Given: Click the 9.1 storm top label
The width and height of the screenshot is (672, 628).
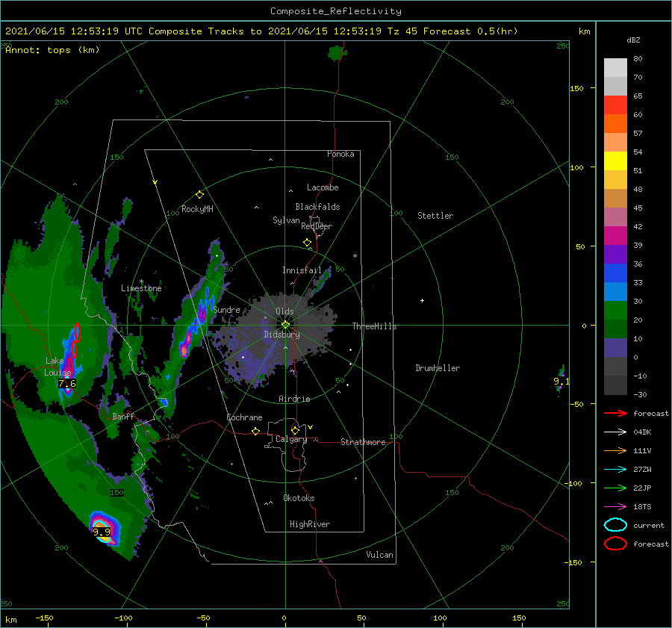Looking at the screenshot, I should click(561, 381).
